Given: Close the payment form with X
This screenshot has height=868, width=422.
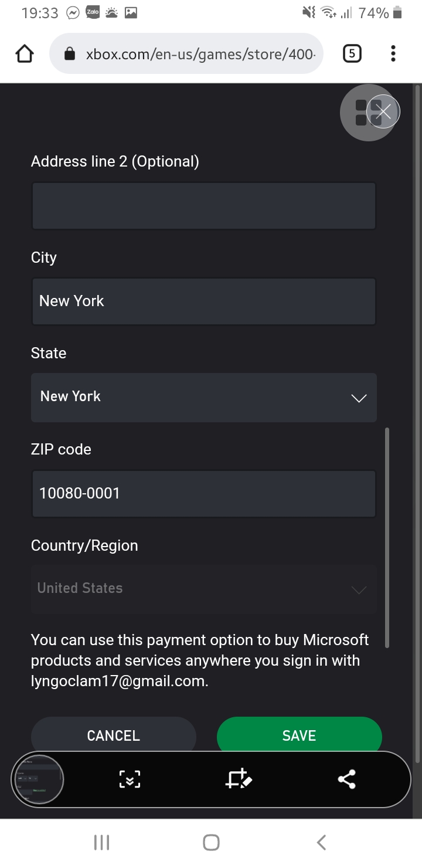Looking at the screenshot, I should 384,111.
